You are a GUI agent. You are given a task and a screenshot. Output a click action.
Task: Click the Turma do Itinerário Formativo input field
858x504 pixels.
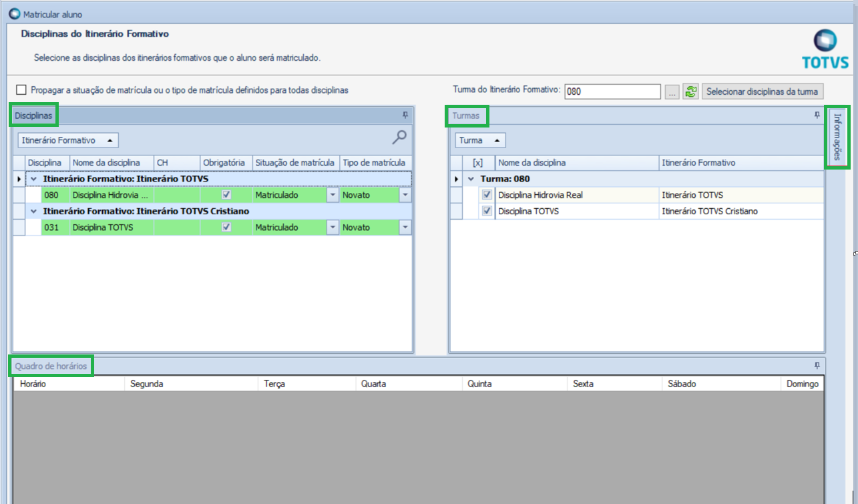click(612, 91)
